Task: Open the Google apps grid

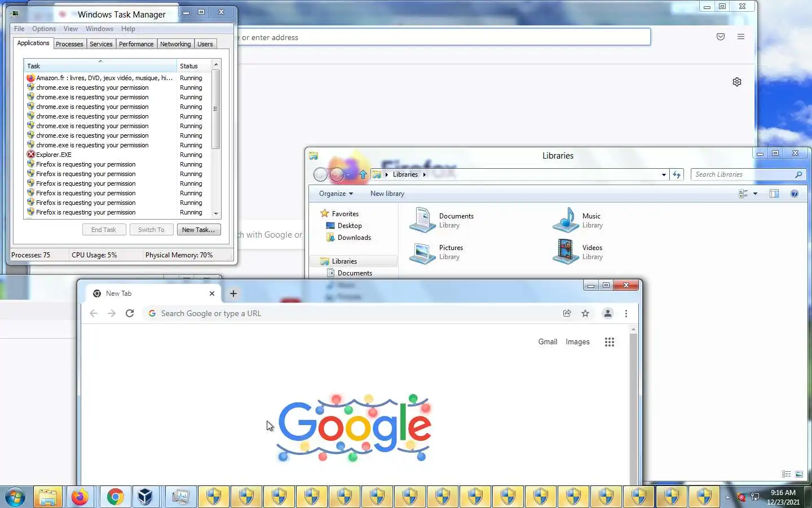Action: [x=610, y=342]
